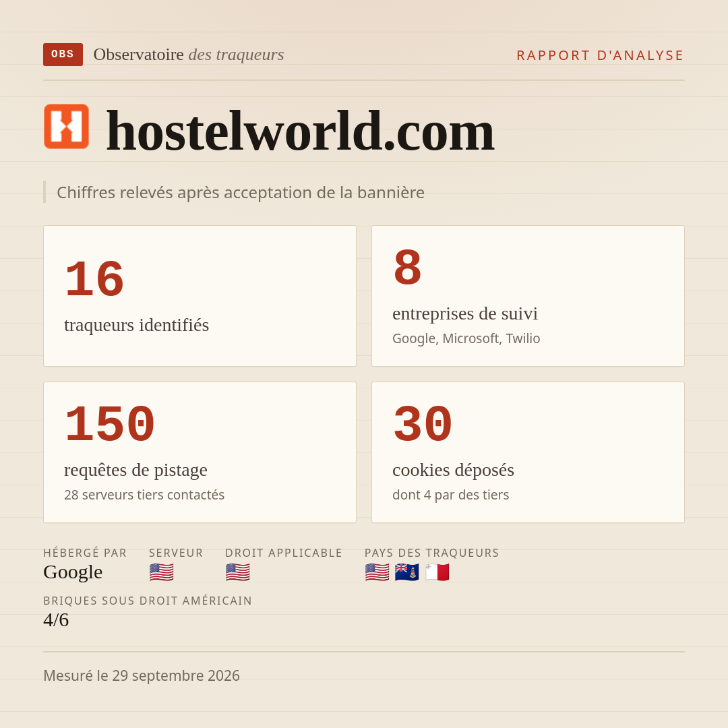Click the US flag under Serveur

tap(162, 572)
